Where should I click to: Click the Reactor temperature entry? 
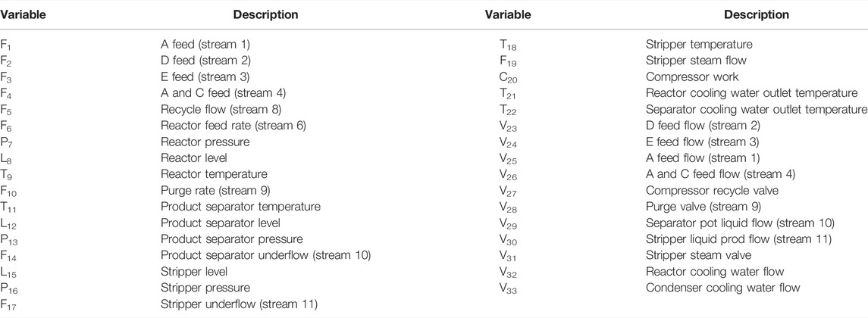coord(214,174)
